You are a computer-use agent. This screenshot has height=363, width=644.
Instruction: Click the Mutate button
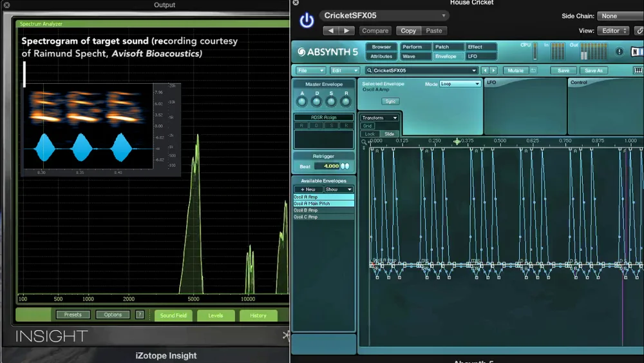point(515,71)
